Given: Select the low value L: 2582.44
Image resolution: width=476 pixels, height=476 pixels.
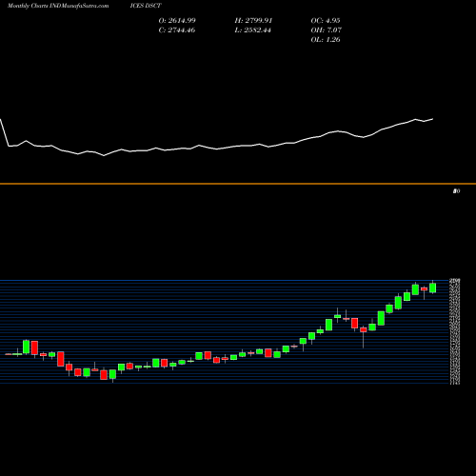Looking at the screenshot, I should 252,30.
